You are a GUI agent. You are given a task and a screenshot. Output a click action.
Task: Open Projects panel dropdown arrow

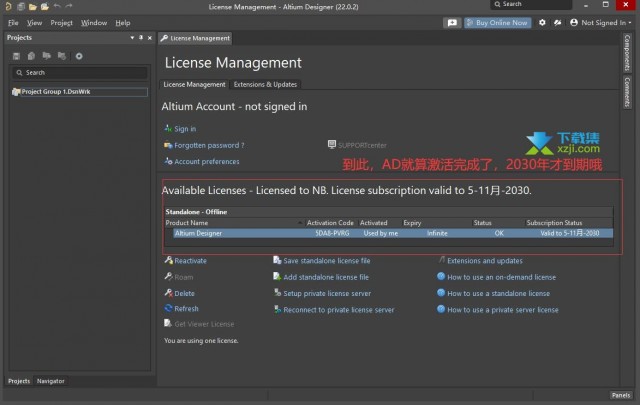pyautogui.click(x=132, y=38)
